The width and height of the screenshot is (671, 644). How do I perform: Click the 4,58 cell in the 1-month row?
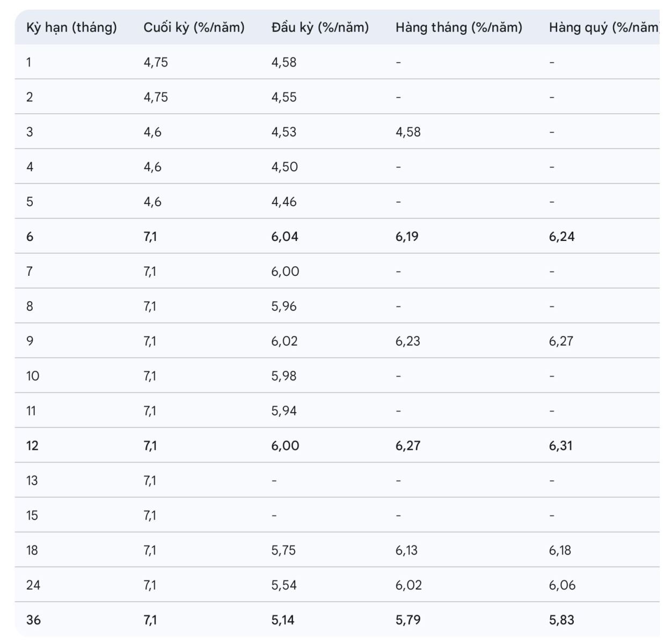point(283,62)
